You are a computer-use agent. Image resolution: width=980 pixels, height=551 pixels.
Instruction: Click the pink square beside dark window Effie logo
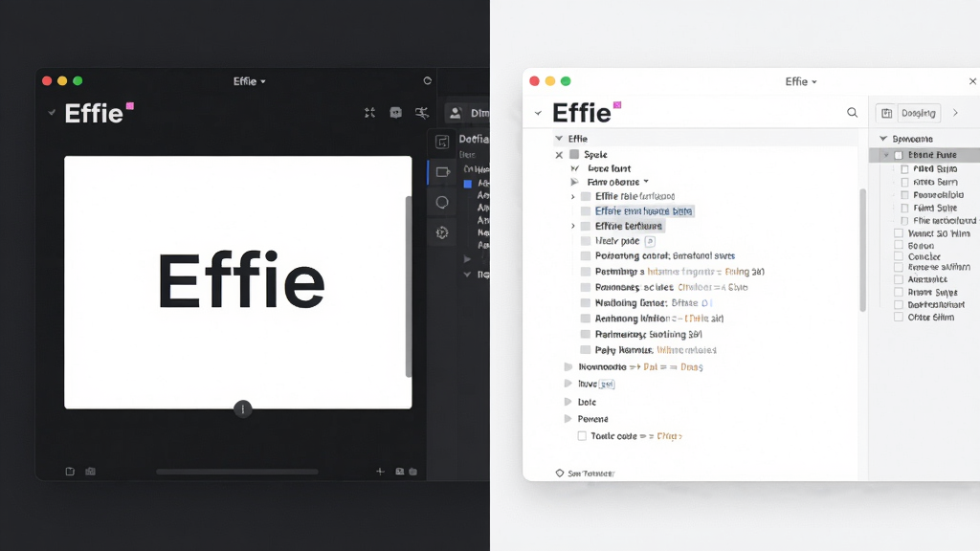coord(130,106)
